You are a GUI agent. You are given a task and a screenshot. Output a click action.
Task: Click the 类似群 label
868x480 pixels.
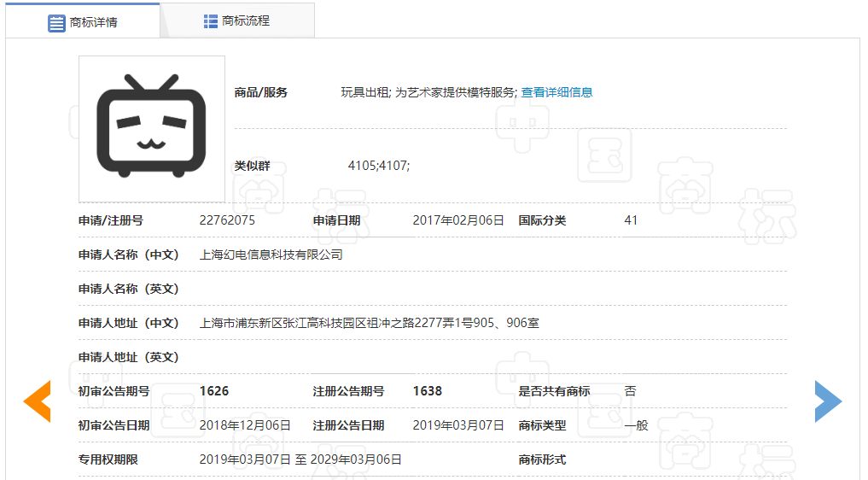coord(252,166)
